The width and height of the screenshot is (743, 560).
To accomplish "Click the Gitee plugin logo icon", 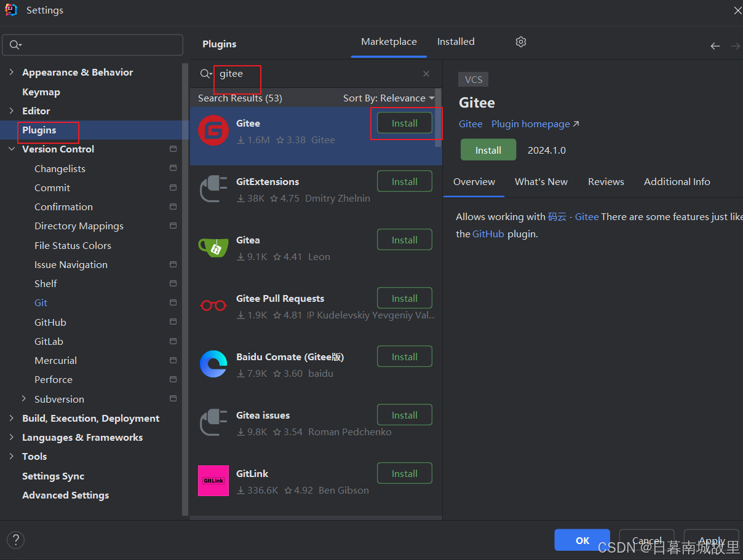I will [213, 130].
